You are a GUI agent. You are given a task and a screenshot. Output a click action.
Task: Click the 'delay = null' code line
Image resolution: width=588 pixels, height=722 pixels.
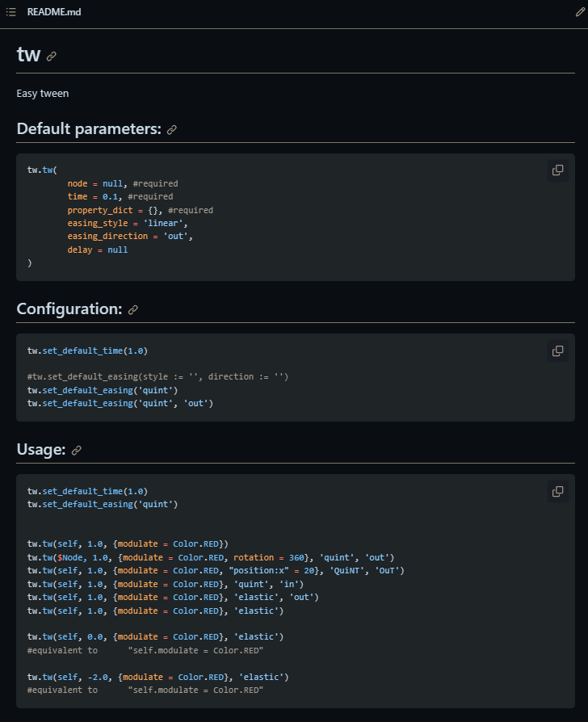tap(98, 250)
